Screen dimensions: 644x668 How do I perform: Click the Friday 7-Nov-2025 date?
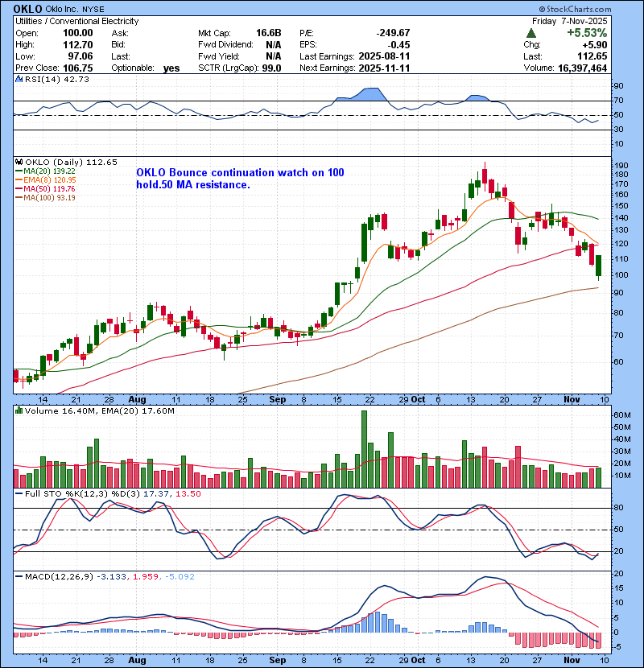pos(569,21)
